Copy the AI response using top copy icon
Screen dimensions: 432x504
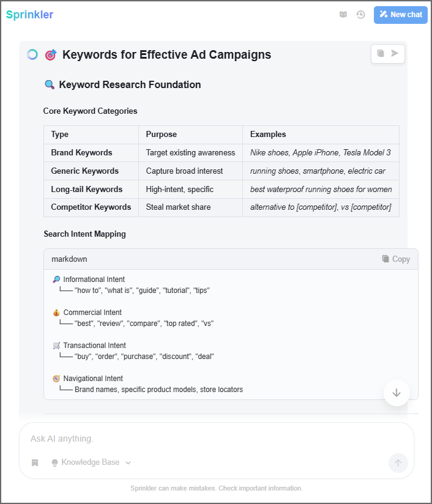(381, 54)
